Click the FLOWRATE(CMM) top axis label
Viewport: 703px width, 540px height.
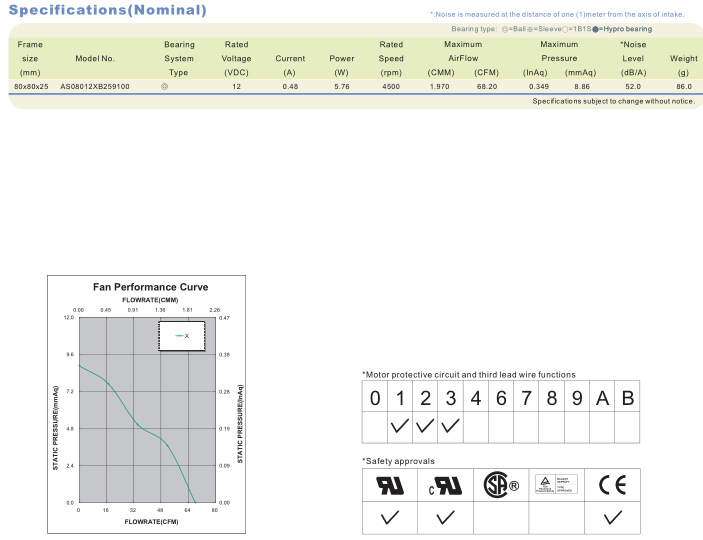coord(150,300)
